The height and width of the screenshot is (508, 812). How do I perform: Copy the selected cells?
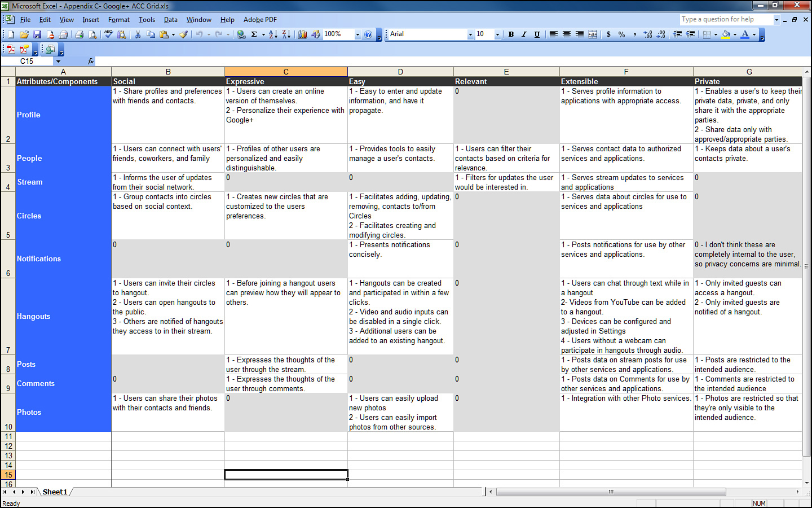point(151,34)
